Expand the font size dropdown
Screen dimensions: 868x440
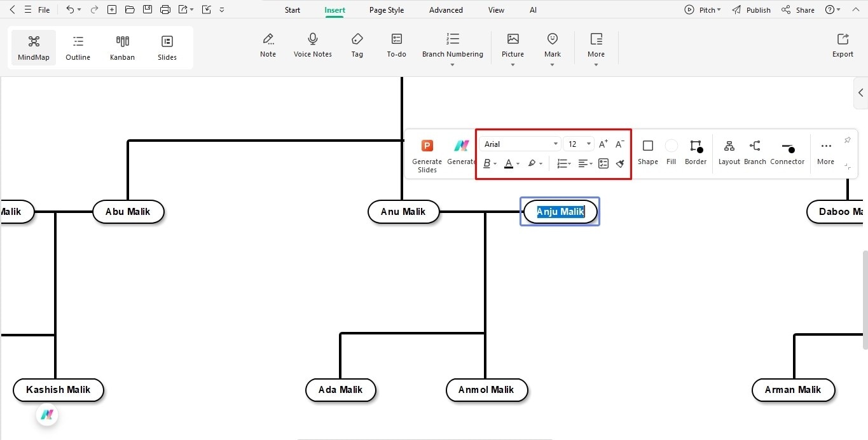[x=588, y=144]
